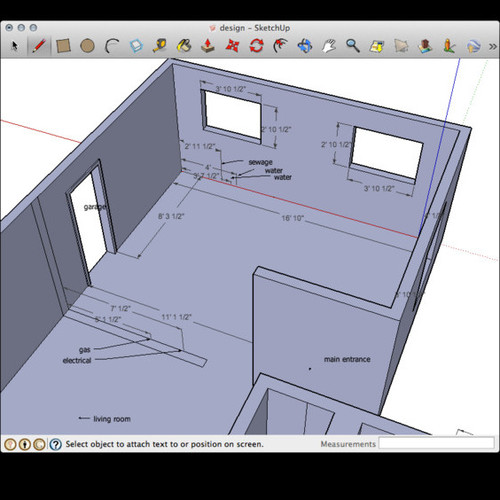This screenshot has height=500, width=500.
Task: Expand the toolbar overflow chevron
Action: 492,46
